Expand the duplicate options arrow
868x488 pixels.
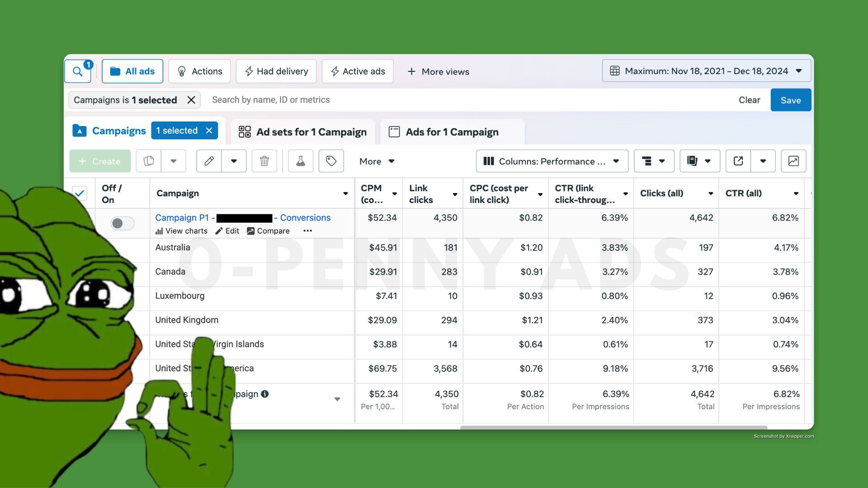[173, 161]
